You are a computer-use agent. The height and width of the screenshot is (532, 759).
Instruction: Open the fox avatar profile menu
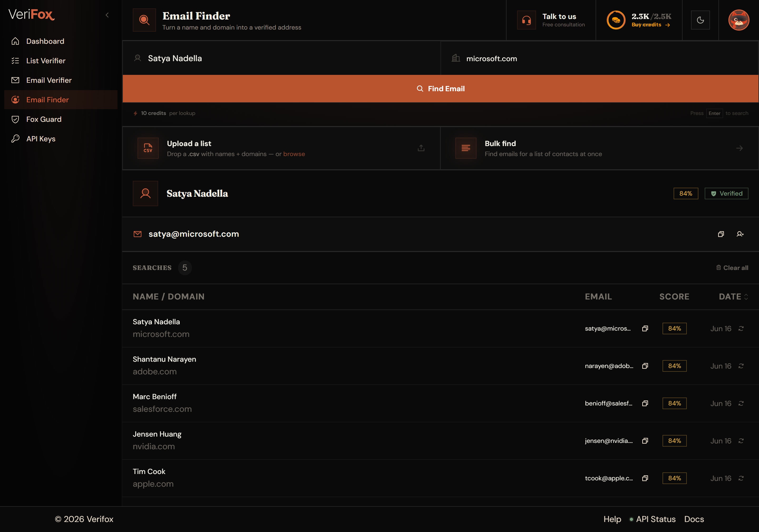pos(739,20)
